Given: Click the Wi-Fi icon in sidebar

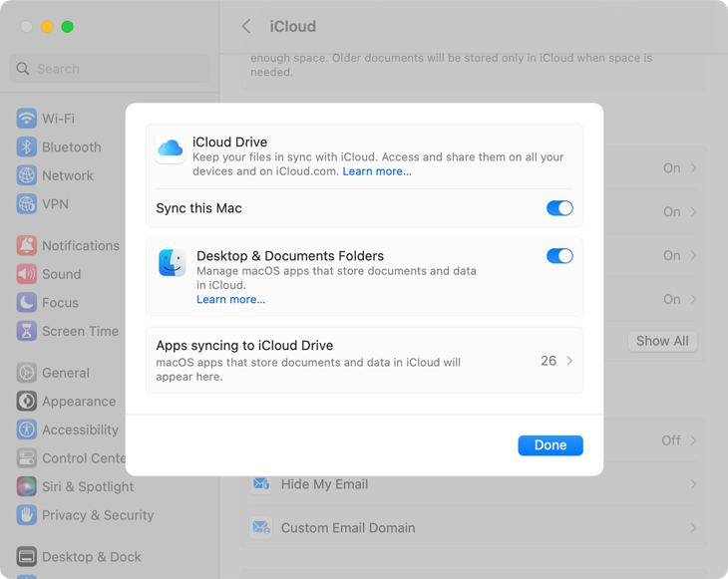Looking at the screenshot, I should pyautogui.click(x=27, y=119).
